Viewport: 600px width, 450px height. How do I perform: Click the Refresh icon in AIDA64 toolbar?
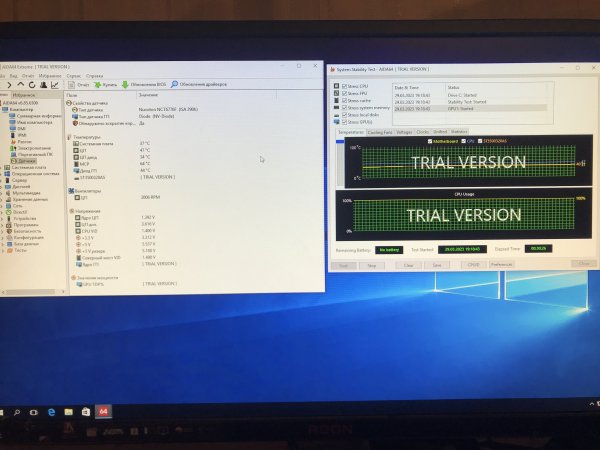31,85
